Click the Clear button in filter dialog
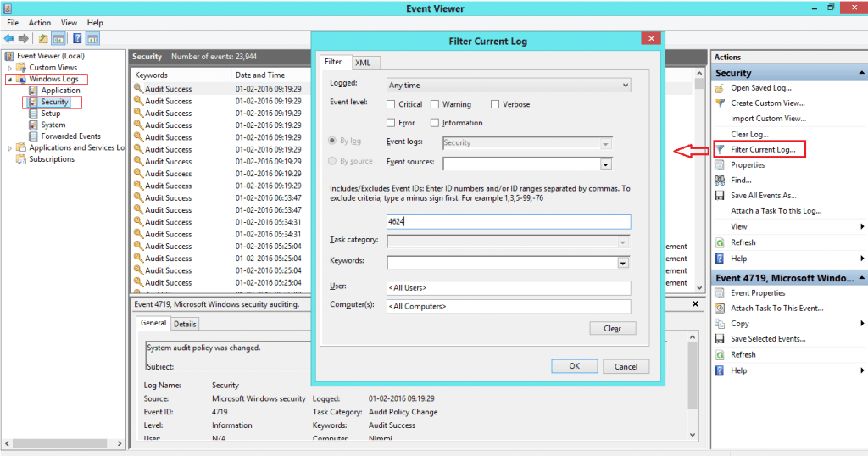This screenshot has height=456, width=868. click(612, 329)
